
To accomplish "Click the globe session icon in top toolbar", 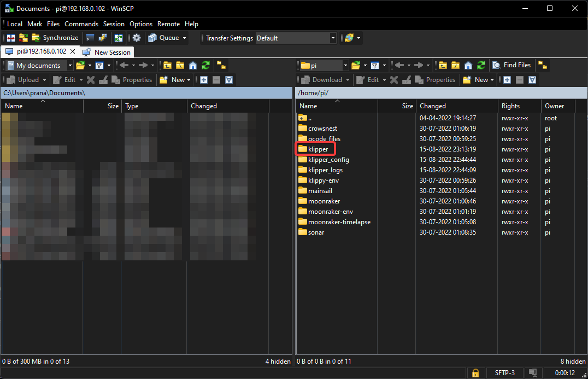I will pos(349,38).
